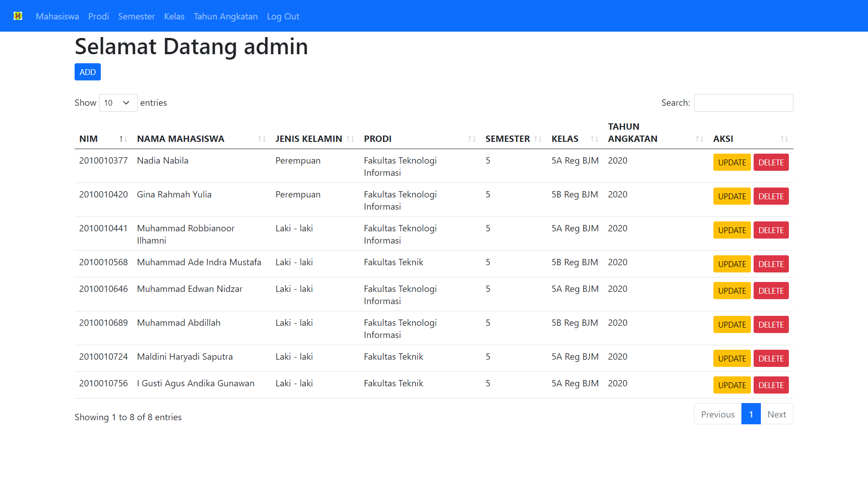Sort the table by NIM column
The image size is (868, 488).
pos(123,139)
